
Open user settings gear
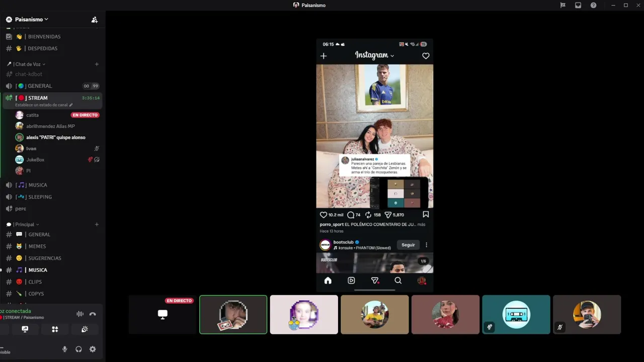[x=93, y=349]
